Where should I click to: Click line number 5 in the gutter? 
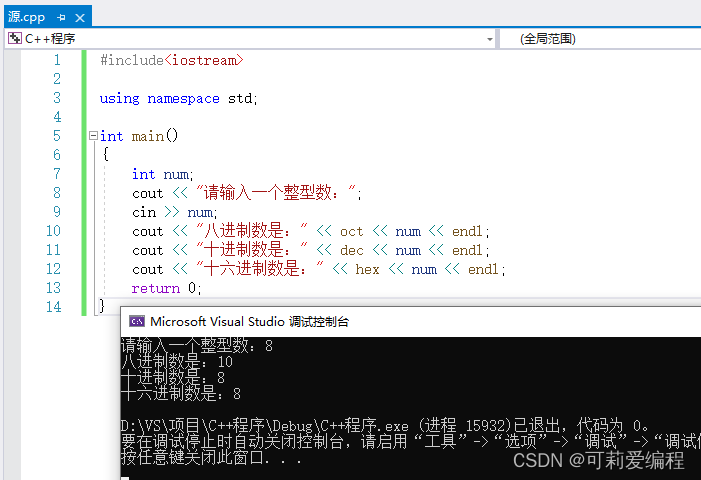(57, 136)
